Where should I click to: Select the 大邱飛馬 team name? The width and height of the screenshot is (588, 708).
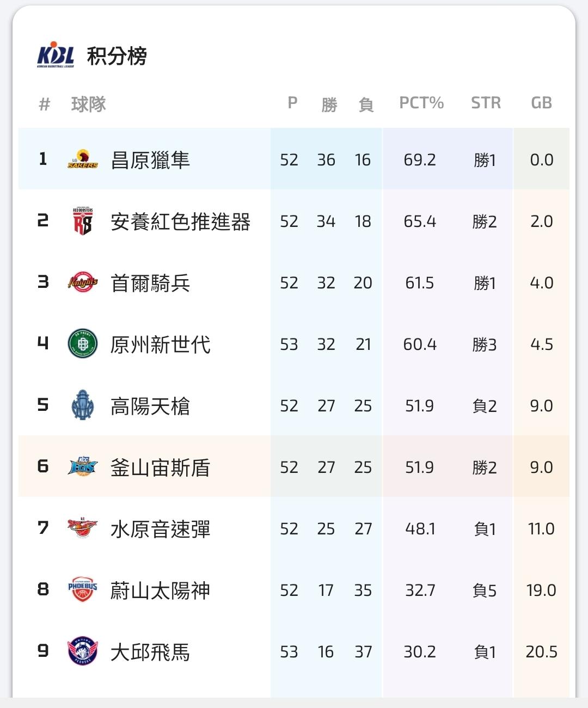[x=150, y=652]
